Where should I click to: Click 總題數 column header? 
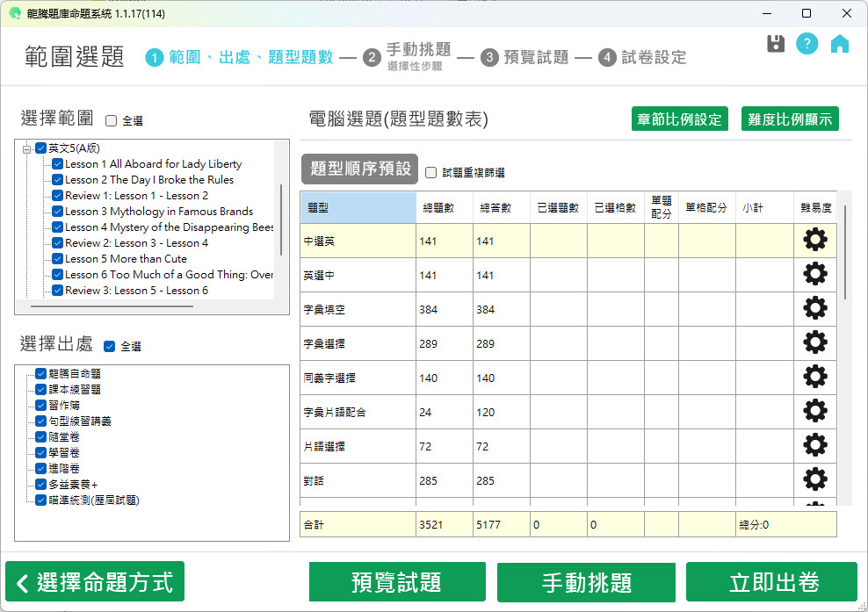pos(445,207)
